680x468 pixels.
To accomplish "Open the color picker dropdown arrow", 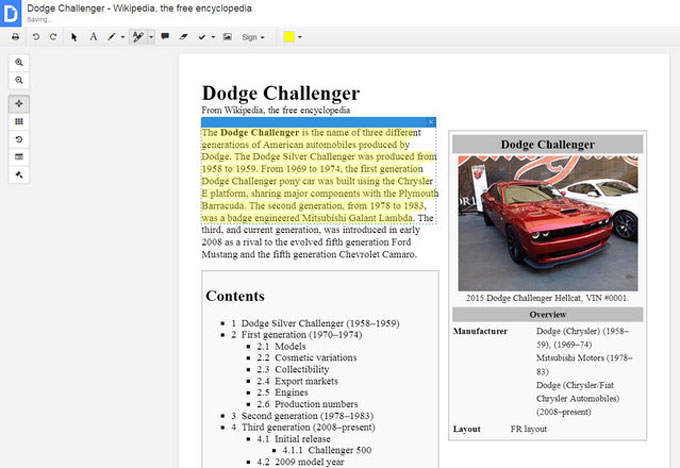I will 300,37.
